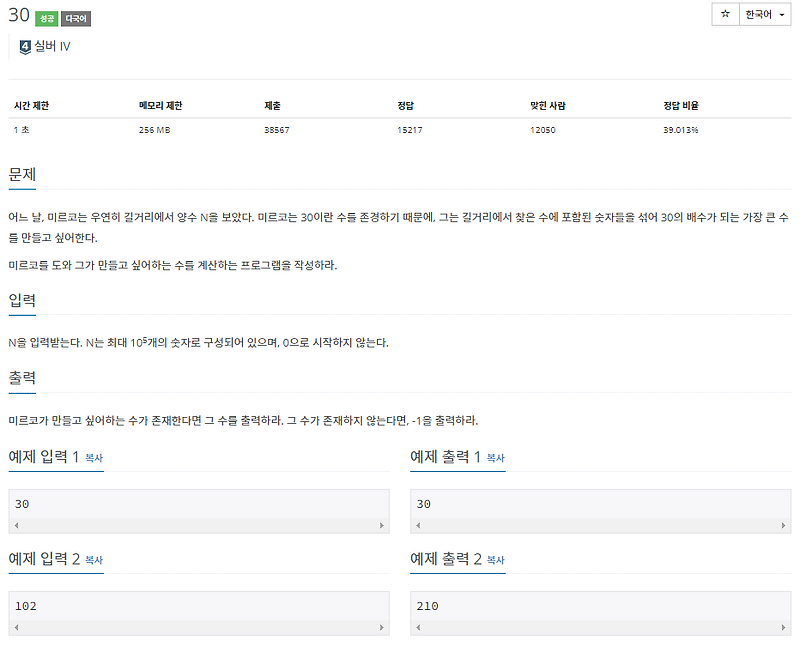
Task: Click the caret arrow beside 한국어
Action: point(780,15)
